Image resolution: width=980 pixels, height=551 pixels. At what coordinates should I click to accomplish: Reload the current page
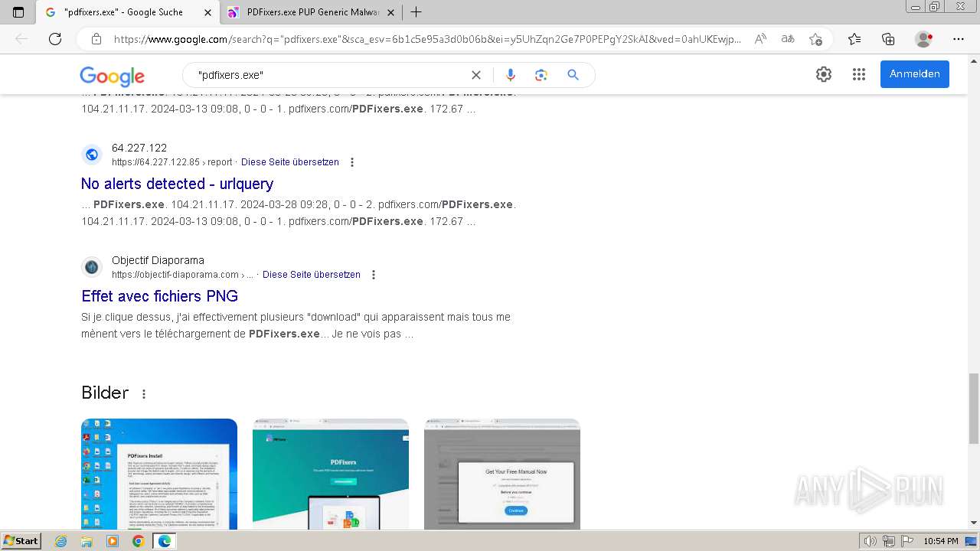[55, 39]
